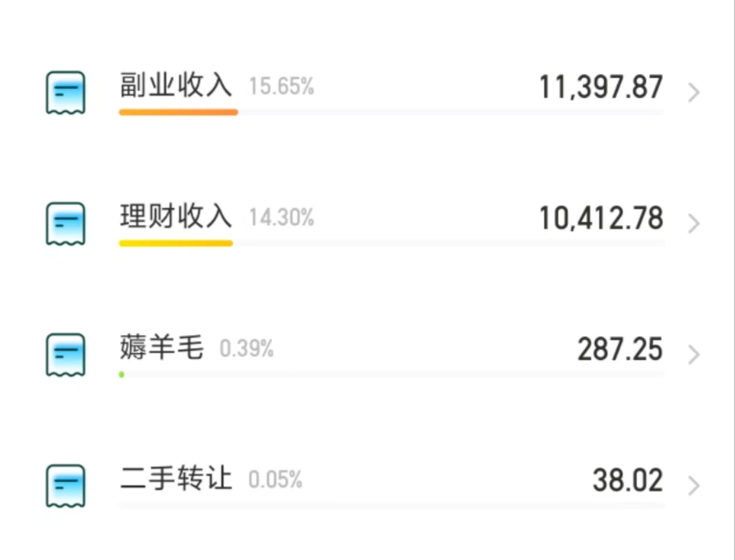Expand 副业收入 details via its chevron
The width and height of the screenshot is (735, 560).
click(693, 92)
